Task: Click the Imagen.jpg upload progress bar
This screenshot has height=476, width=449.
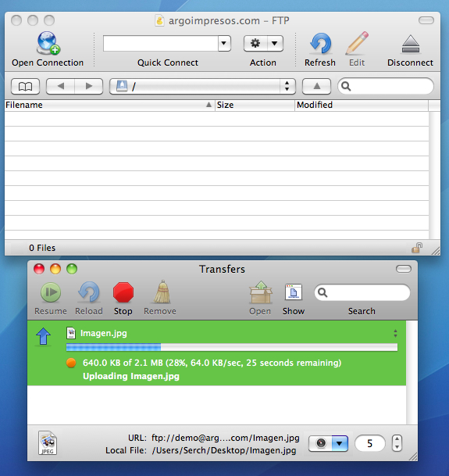Action: point(232,347)
